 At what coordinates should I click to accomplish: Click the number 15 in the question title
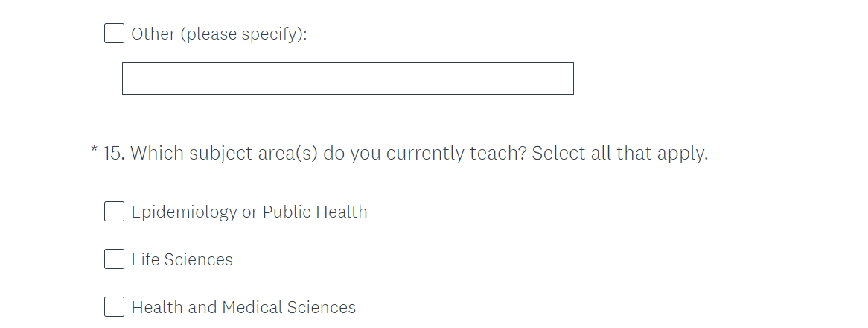click(113, 154)
